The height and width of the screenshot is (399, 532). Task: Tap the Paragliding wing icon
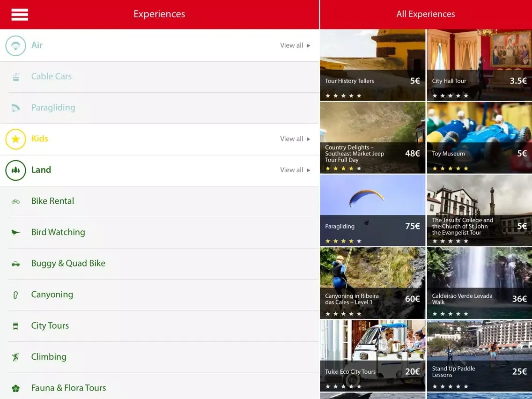(x=15, y=108)
